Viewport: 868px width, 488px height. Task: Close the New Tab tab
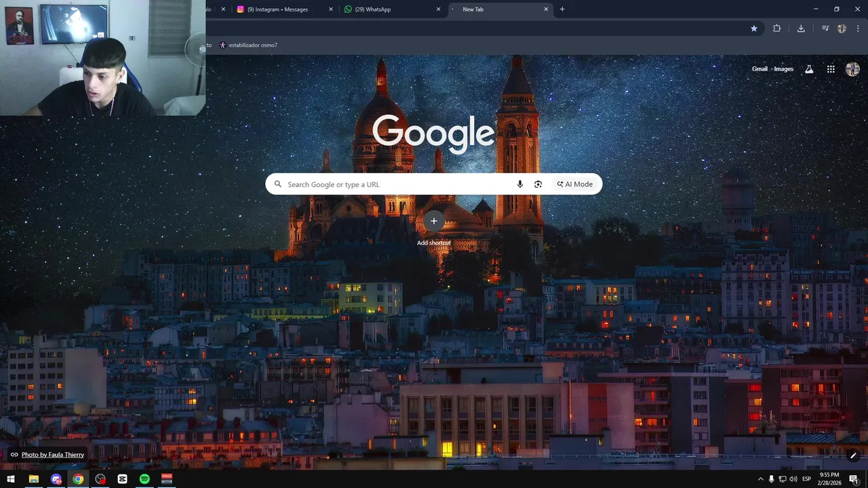point(546,9)
